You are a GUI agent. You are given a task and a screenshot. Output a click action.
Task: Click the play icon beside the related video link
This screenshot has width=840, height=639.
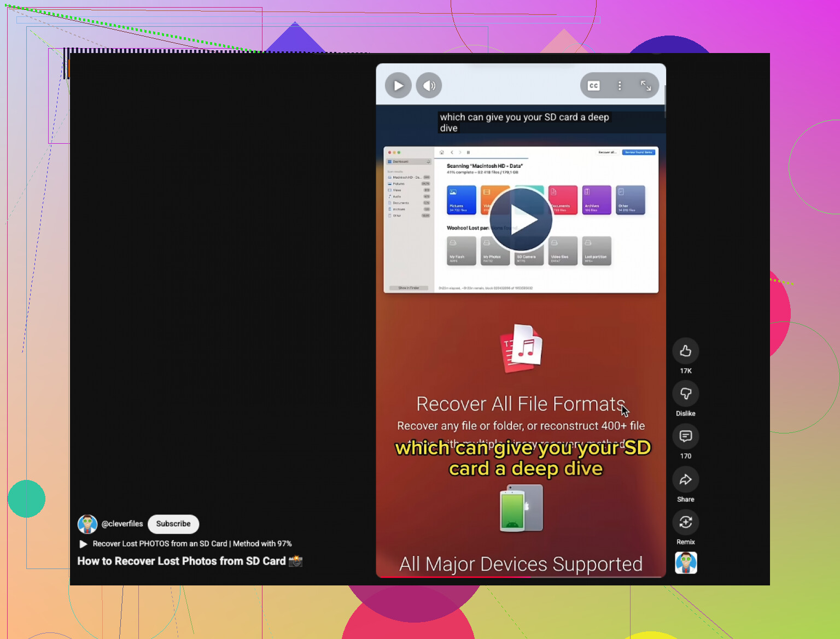83,544
